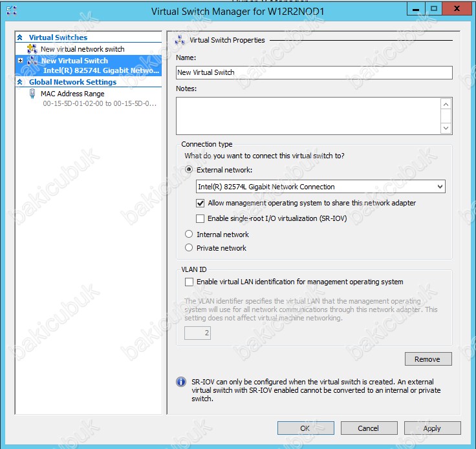Click the New Virtual Switch tree icon
Viewport: 476px width, 449px height.
point(32,61)
